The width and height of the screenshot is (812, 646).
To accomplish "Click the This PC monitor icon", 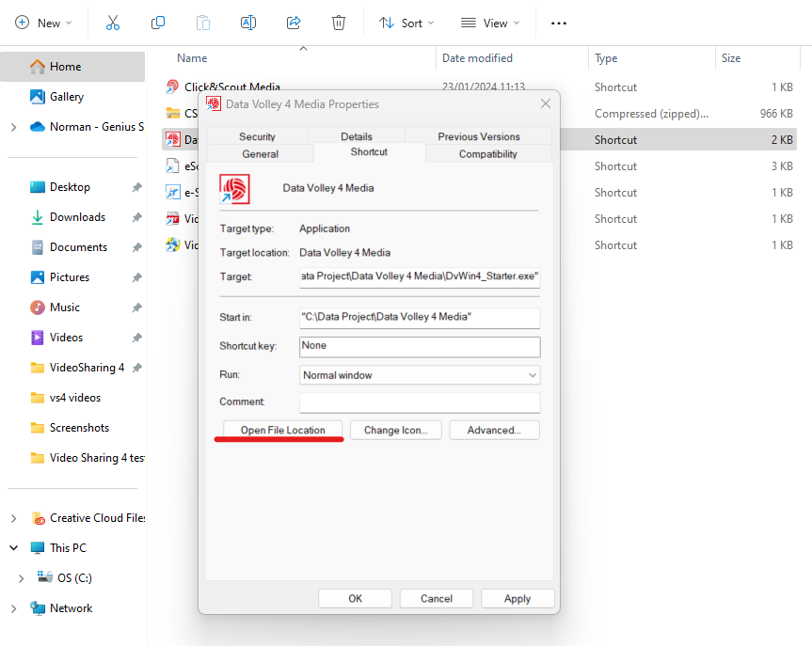I will 38,548.
